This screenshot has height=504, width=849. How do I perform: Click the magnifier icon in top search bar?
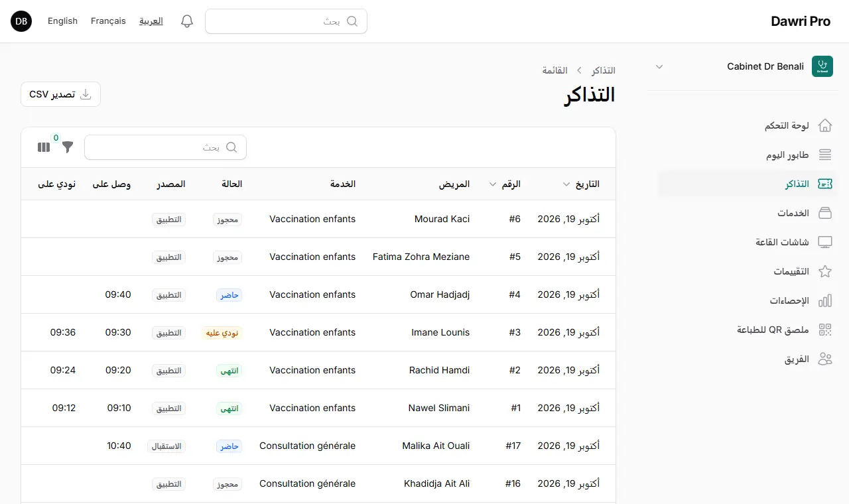click(352, 21)
